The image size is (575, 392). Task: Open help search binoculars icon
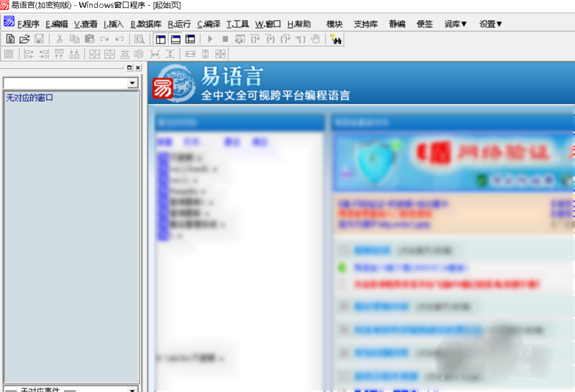pos(336,39)
